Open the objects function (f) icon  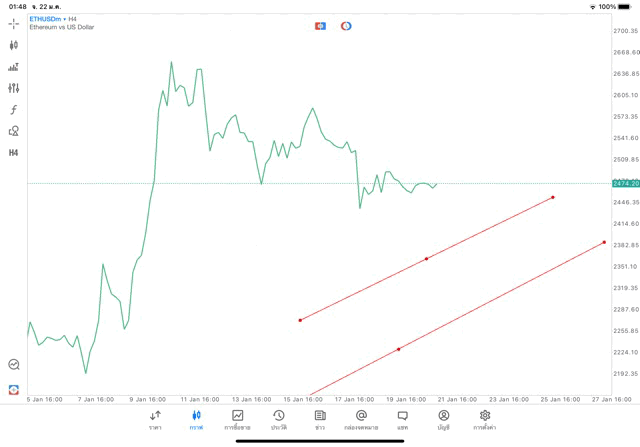14,110
